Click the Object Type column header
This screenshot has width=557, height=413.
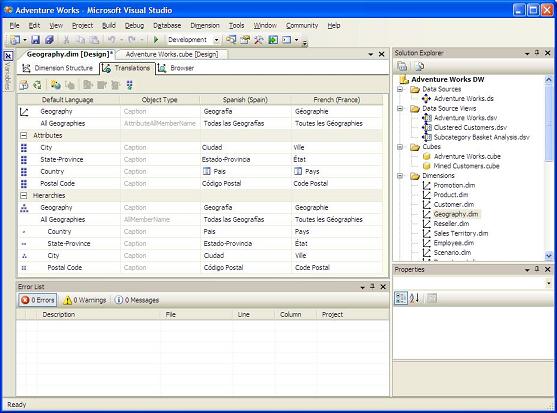[159, 100]
